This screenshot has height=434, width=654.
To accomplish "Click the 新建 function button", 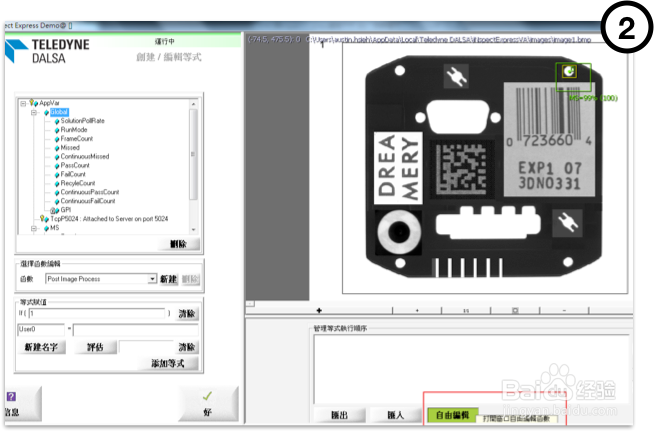I will pyautogui.click(x=169, y=279).
